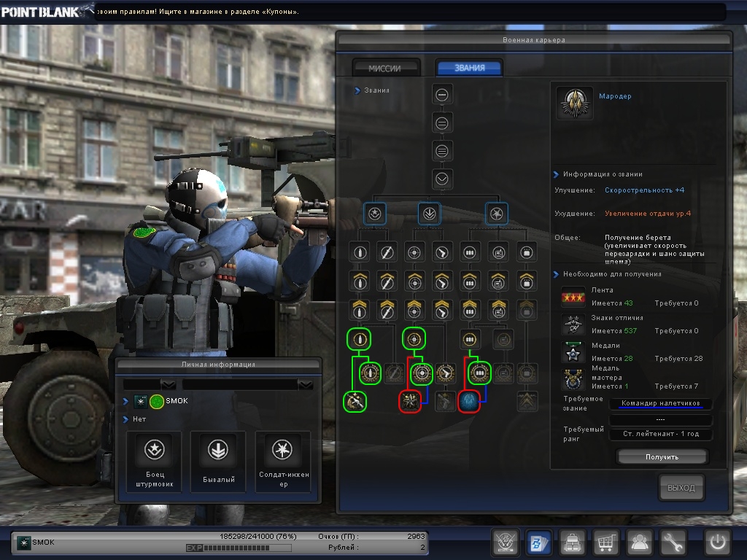Click the ВЫХОД button
Image resolution: width=747 pixels, height=560 pixels.
coord(681,488)
